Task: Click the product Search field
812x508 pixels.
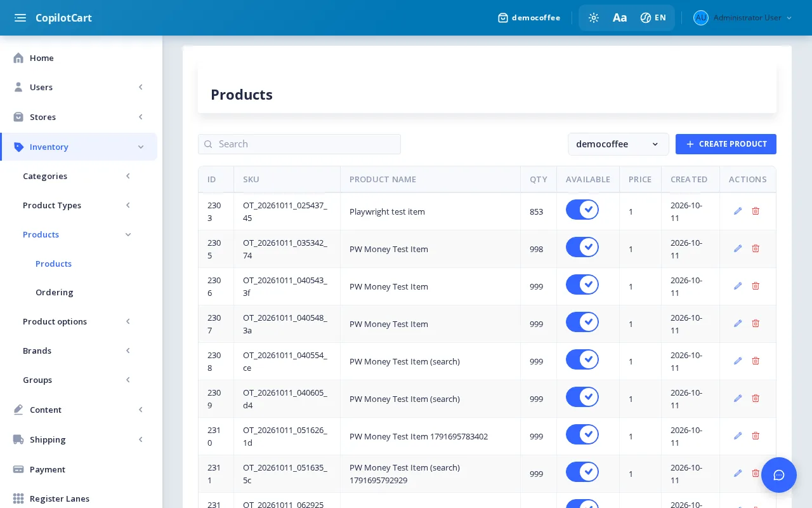Action: click(299, 144)
